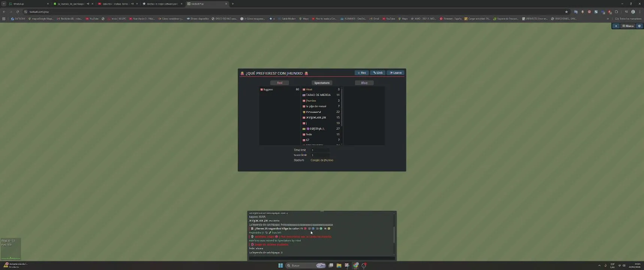The image size is (644, 270).
Task: Select player Trossard in spectators
Action: tap(321, 112)
